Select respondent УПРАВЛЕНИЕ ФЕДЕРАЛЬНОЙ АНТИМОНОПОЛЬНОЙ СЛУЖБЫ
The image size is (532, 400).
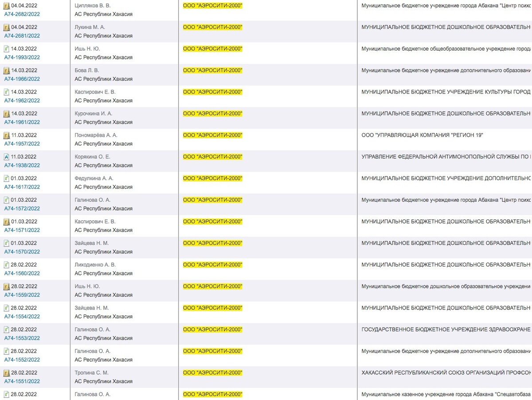(446, 157)
